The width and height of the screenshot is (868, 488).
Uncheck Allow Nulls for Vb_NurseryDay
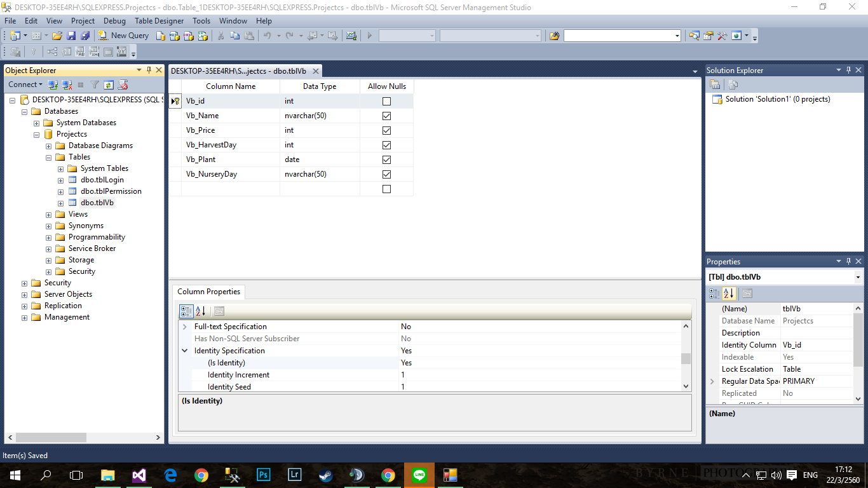coord(386,174)
